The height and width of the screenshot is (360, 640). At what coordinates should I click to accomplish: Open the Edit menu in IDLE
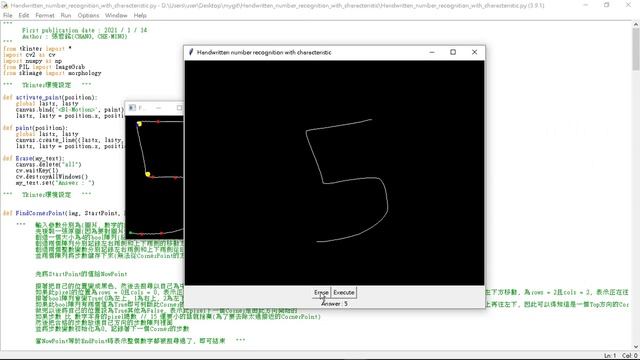click(24, 15)
